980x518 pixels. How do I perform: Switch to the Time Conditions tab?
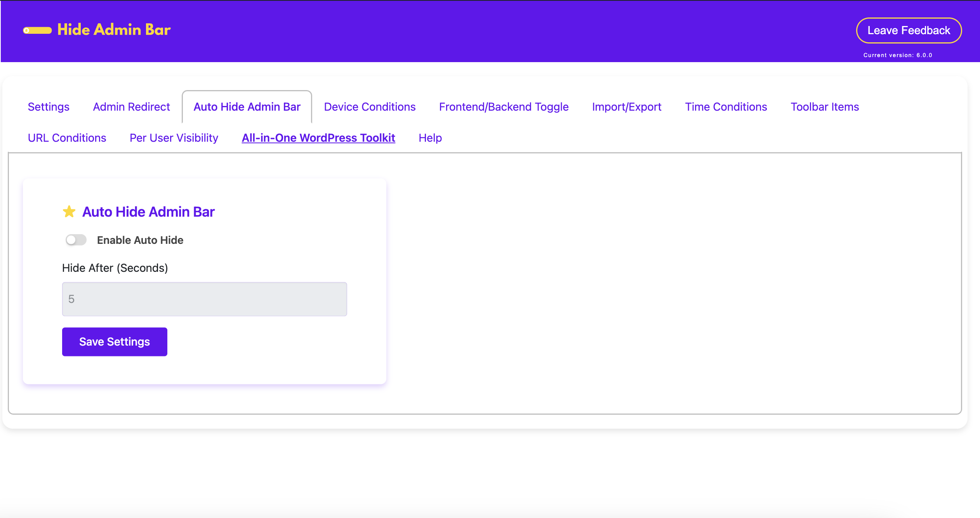point(726,107)
